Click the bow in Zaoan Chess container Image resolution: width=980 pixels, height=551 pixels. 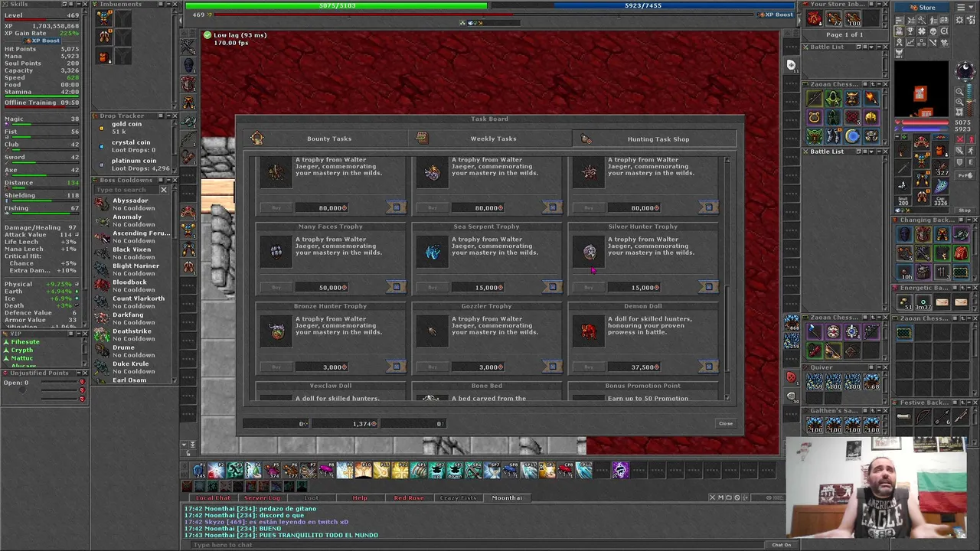pos(815,99)
